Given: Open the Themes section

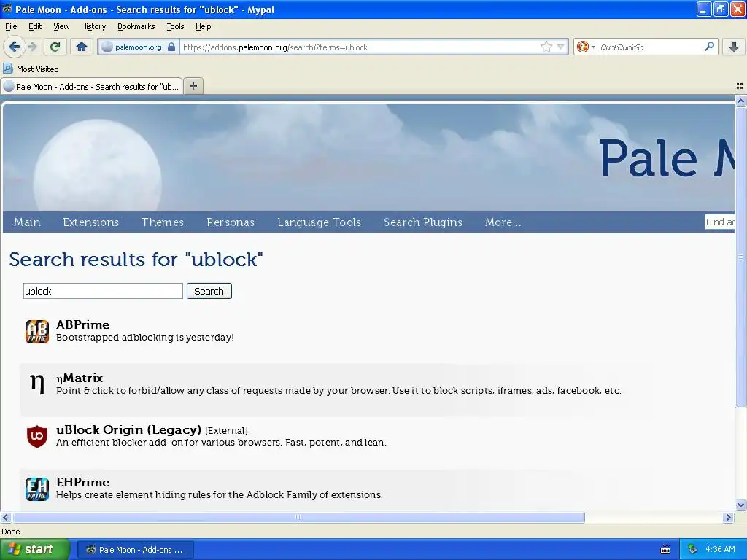Looking at the screenshot, I should (x=163, y=222).
